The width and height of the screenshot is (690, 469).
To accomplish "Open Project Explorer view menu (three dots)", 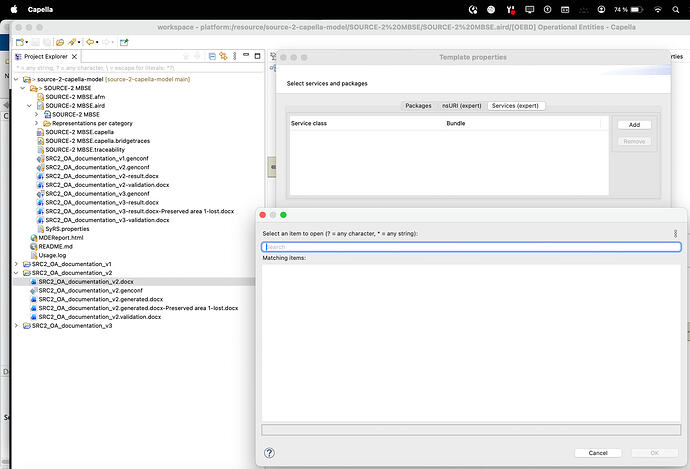I will pos(235,56).
